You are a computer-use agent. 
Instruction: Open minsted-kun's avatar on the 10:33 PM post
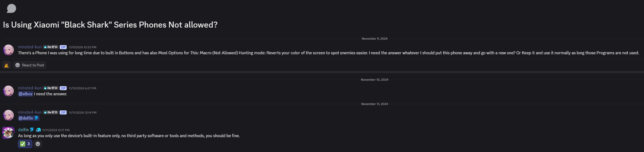(x=8, y=50)
